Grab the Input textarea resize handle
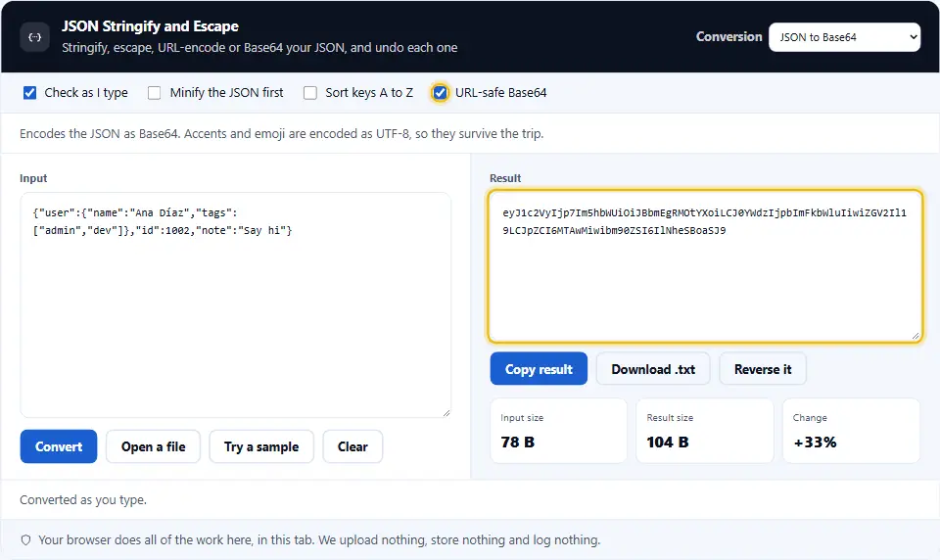Image resolution: width=940 pixels, height=560 pixels. pyautogui.click(x=446, y=412)
